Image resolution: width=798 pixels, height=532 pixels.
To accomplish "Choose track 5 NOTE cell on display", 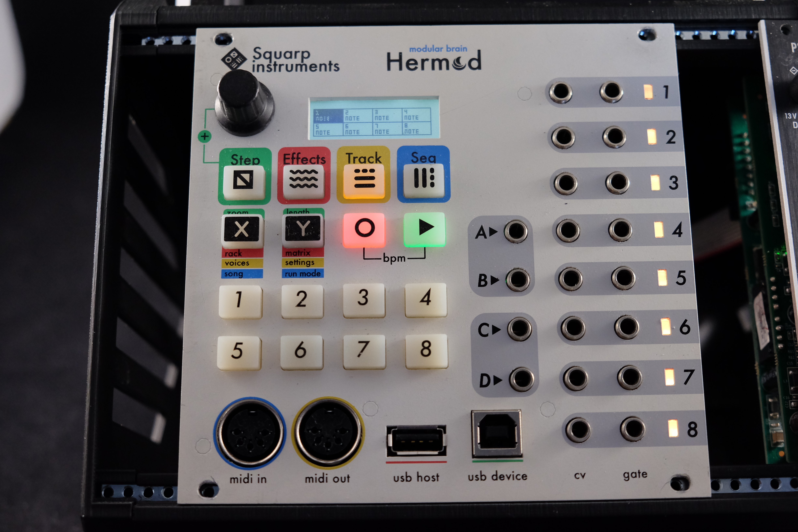I will coord(328,130).
